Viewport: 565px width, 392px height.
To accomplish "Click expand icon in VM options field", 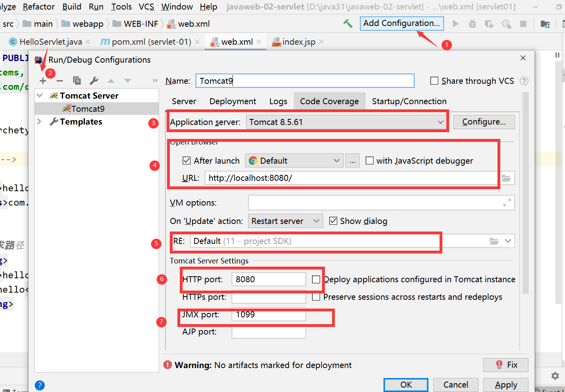I will coord(507,203).
